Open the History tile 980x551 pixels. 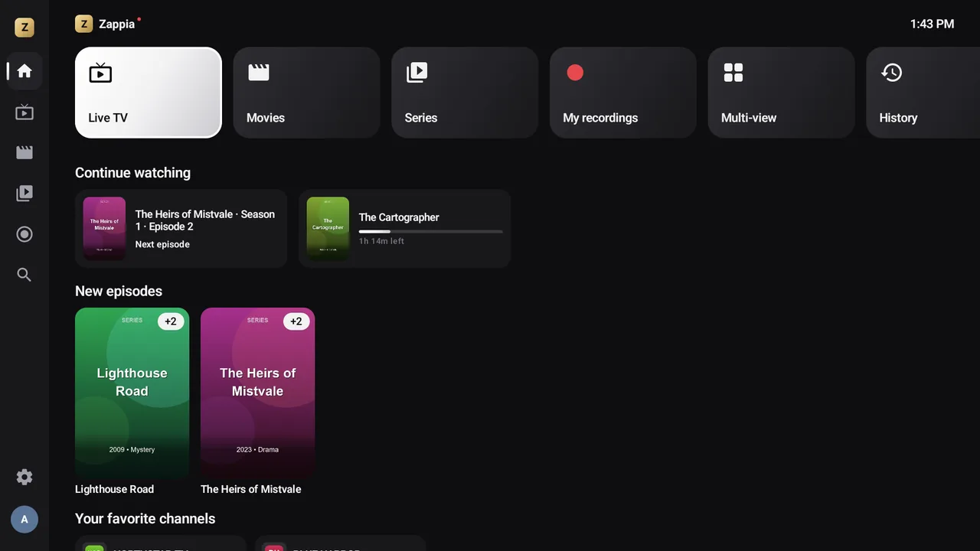923,93
